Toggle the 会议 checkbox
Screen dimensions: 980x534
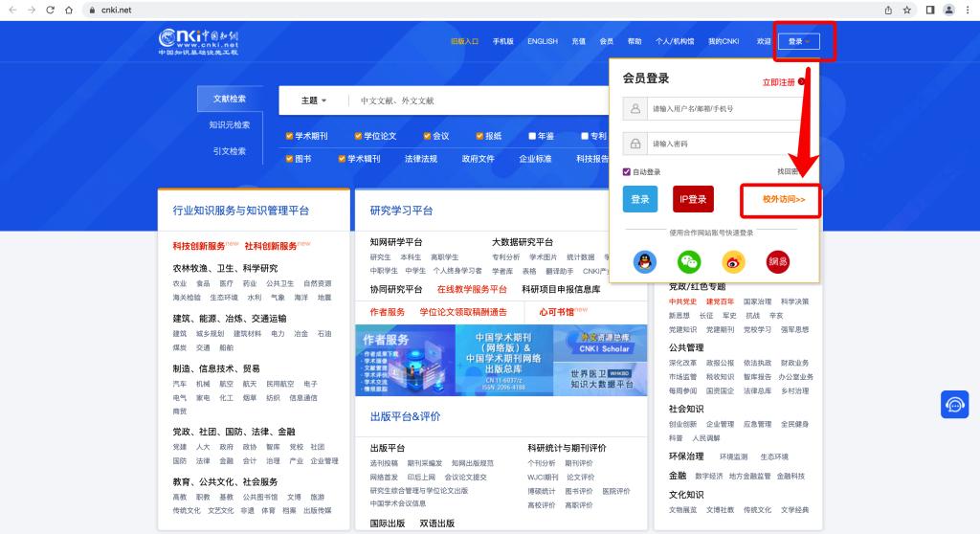pyautogui.click(x=427, y=136)
